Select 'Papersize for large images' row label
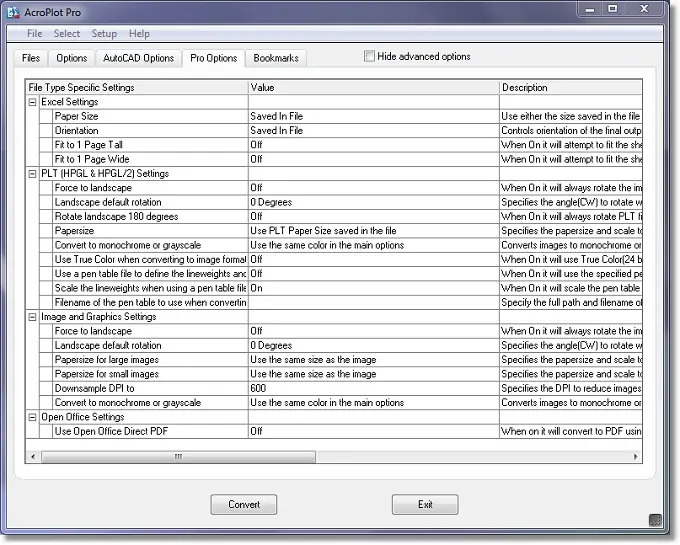 coord(107,359)
